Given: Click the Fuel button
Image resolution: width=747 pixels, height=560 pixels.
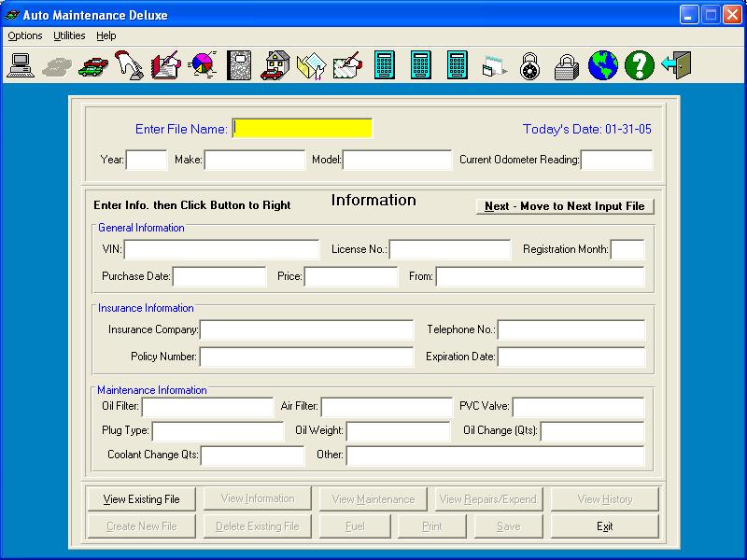Looking at the screenshot, I should [355, 526].
